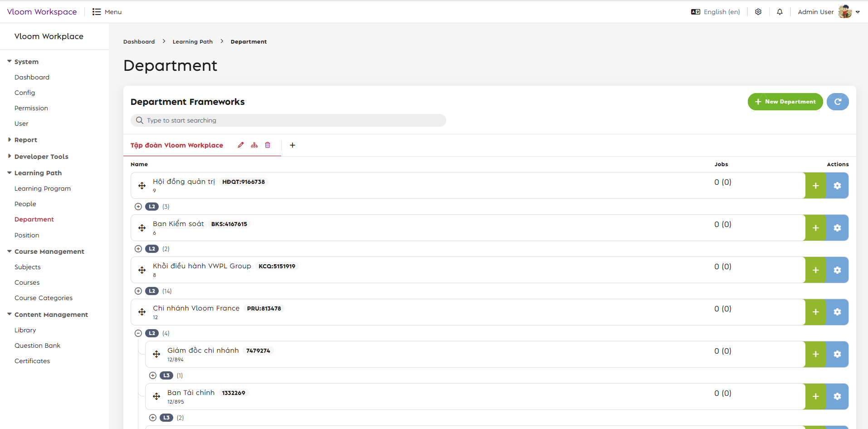Viewport: 868px width, 429px height.
Task: Add child under Giám đốc chi nhánh
Action: tap(815, 354)
